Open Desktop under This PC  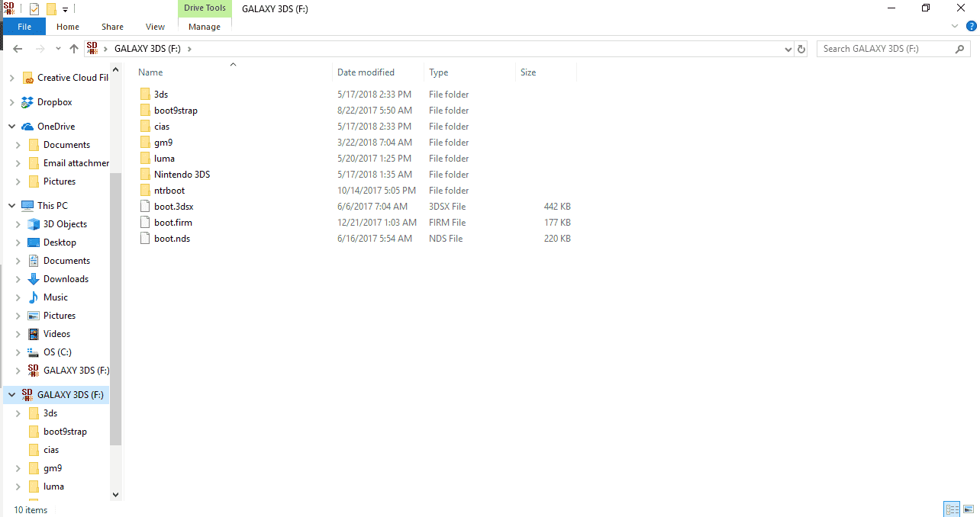(60, 242)
